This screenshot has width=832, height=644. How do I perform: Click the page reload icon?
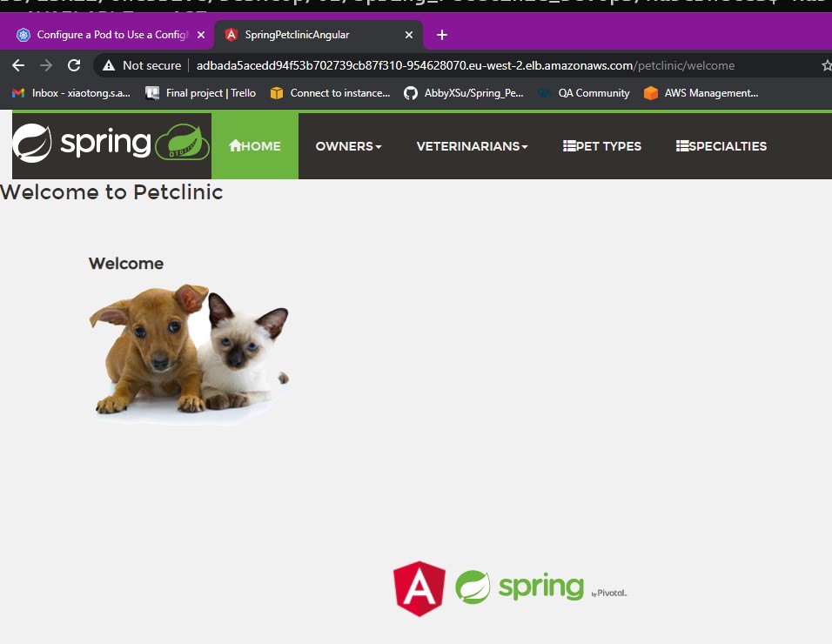(74, 64)
